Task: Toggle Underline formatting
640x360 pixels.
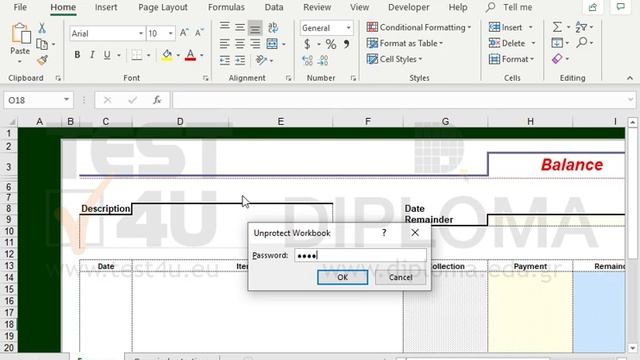Action: pyautogui.click(x=107, y=55)
